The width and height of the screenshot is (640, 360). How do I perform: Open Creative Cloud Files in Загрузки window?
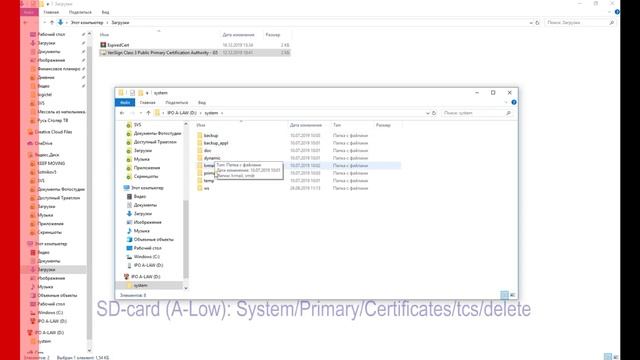coord(53,132)
